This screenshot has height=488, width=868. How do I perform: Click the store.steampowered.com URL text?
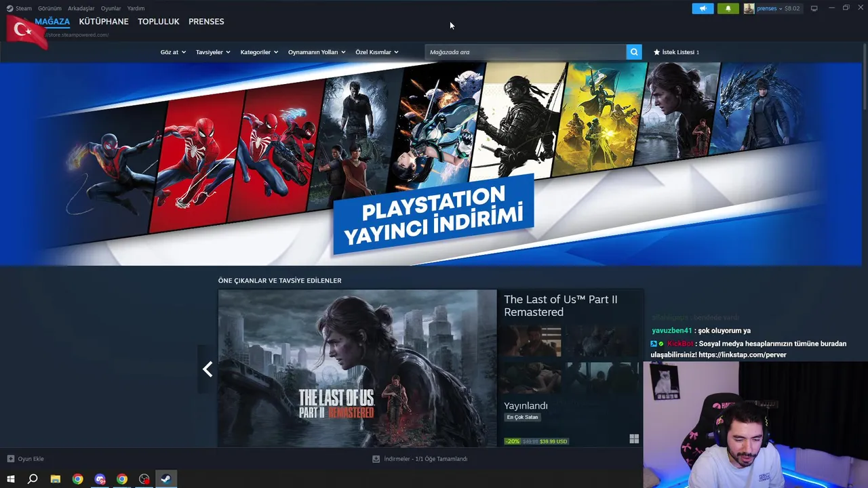(77, 35)
